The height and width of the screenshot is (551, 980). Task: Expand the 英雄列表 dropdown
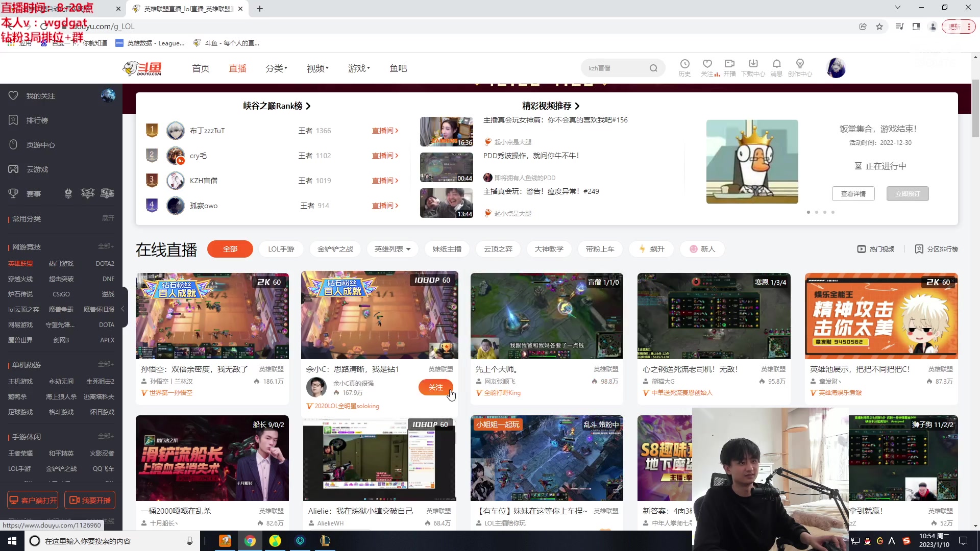point(393,249)
